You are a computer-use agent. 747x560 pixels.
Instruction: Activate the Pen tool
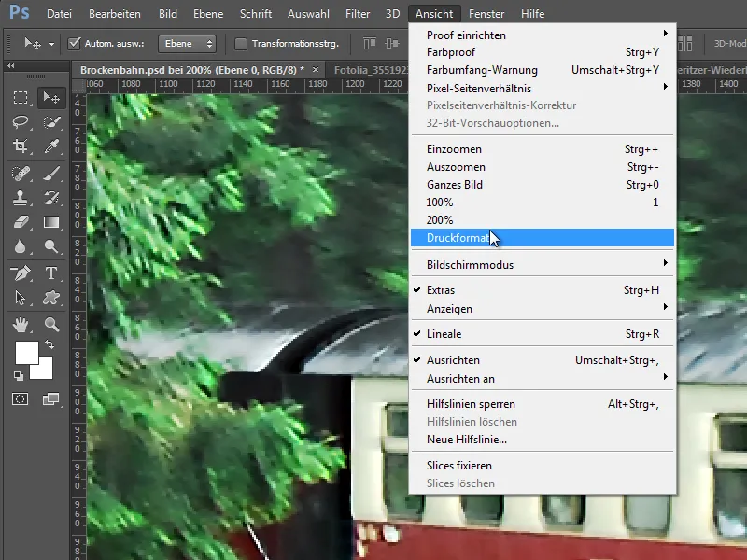tap(20, 273)
